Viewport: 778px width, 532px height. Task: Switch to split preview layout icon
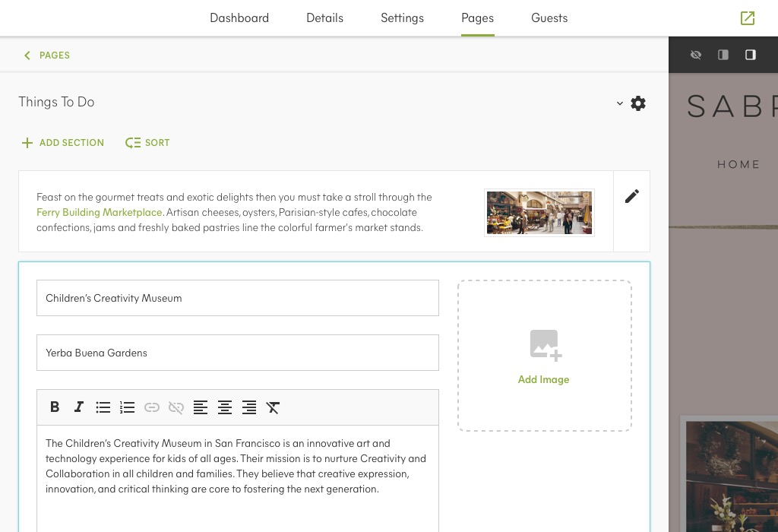pyautogui.click(x=723, y=55)
